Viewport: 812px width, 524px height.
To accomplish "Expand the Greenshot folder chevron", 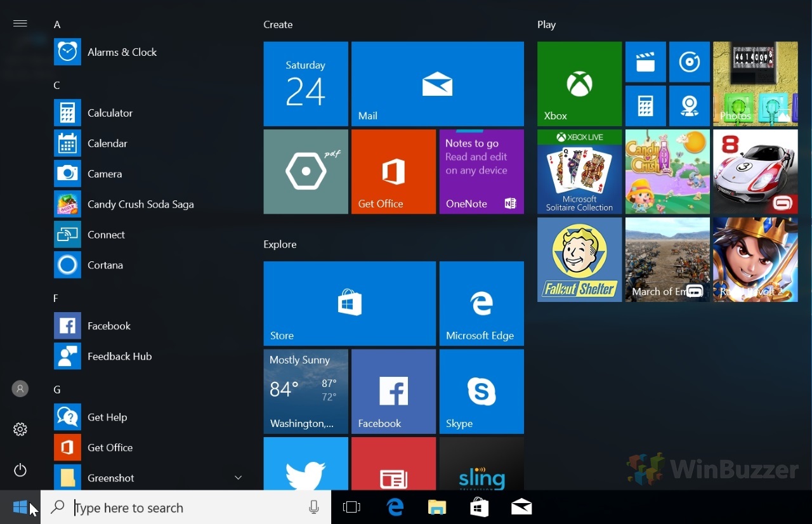I will [x=239, y=478].
